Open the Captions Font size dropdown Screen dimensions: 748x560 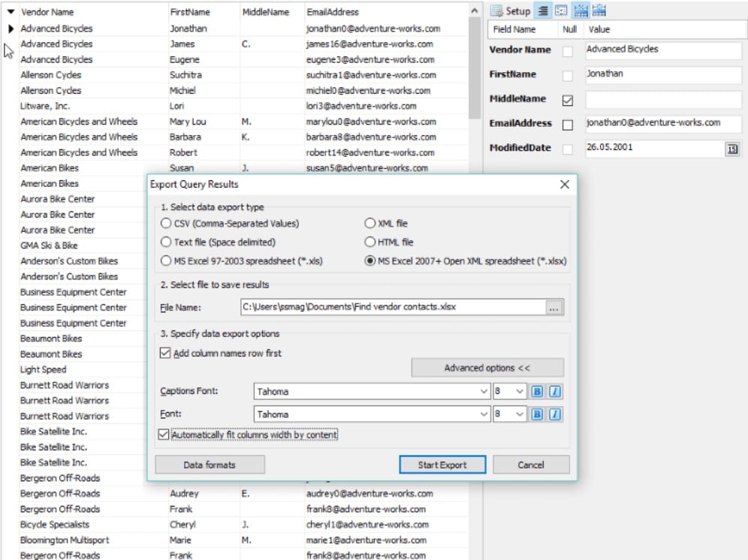click(x=520, y=392)
